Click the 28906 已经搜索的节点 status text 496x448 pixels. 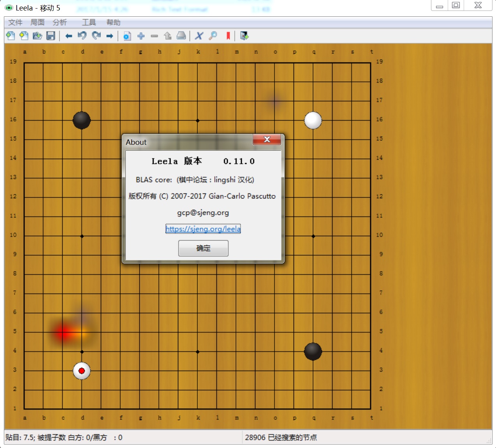tap(281, 437)
